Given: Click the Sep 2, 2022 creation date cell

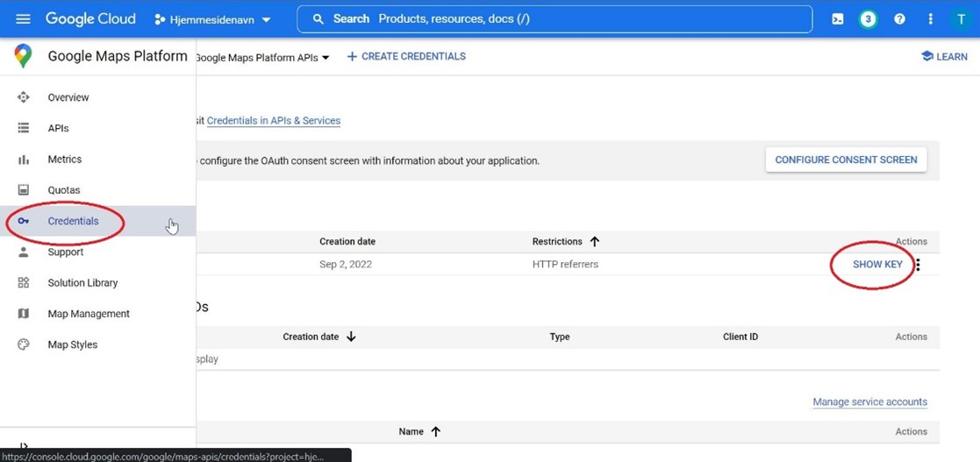Looking at the screenshot, I should (x=346, y=264).
